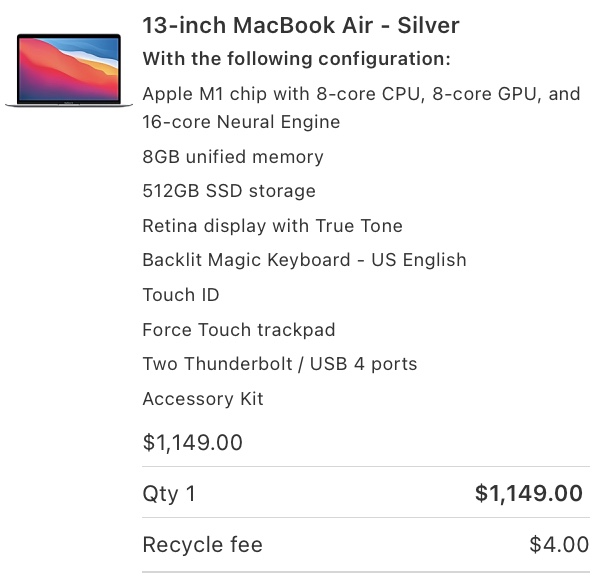616x578 pixels.
Task: Select the Qty 1 label
Action: coord(169,493)
